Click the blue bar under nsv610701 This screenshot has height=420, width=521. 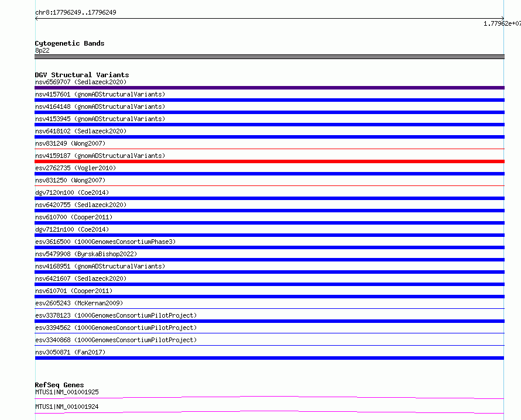(269, 297)
